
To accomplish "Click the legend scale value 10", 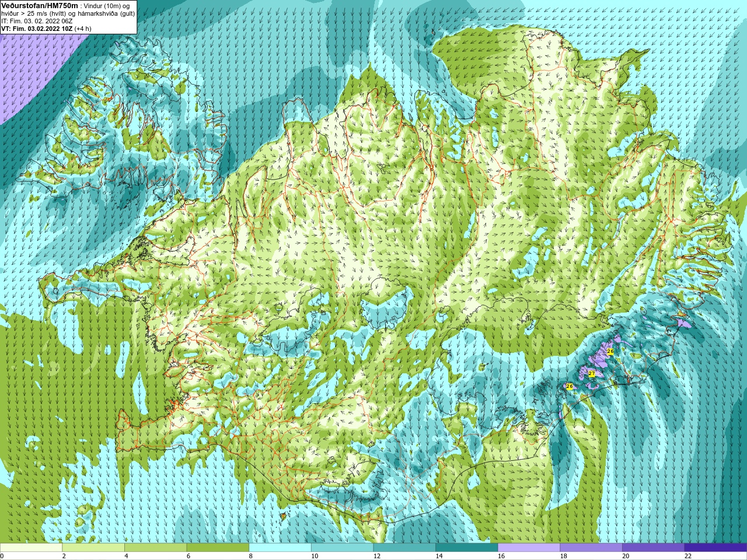I will coord(315,556).
